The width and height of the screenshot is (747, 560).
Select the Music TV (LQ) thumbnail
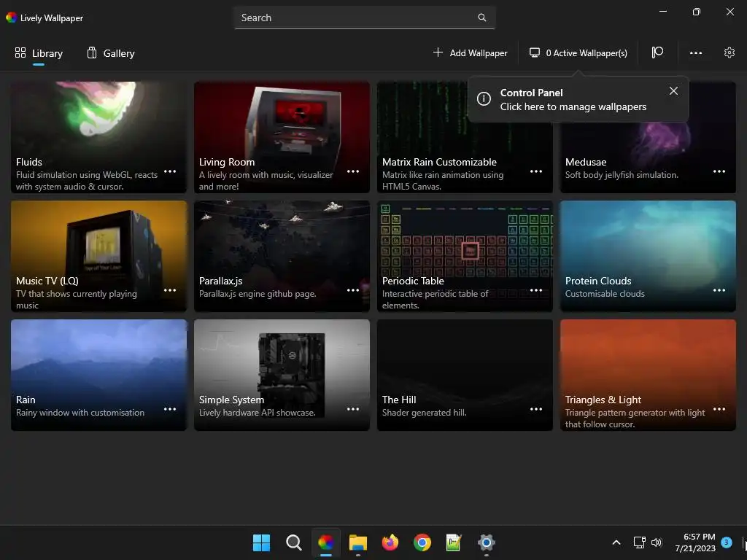98,256
